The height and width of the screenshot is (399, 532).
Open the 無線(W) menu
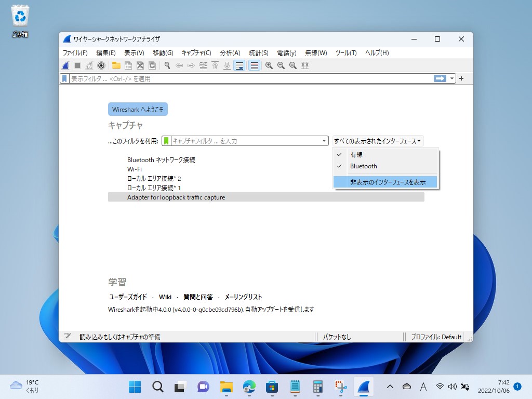[316, 53]
